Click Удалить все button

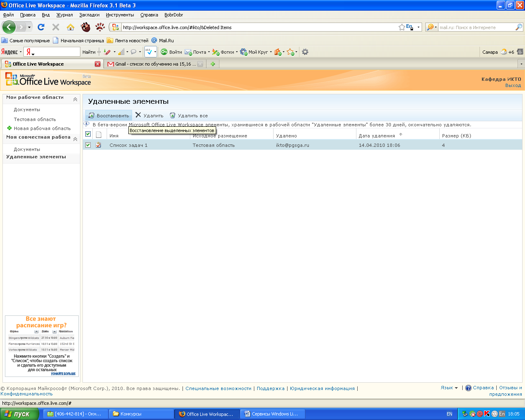point(189,116)
